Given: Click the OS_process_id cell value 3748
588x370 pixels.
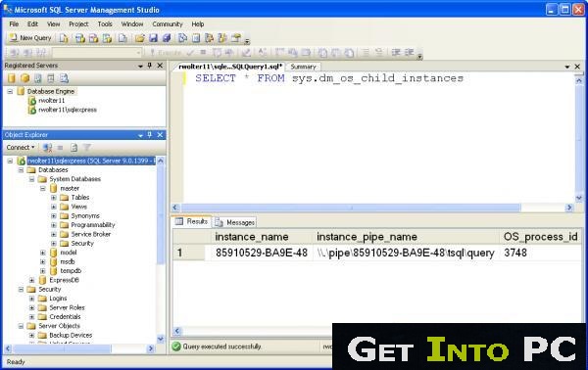Looking at the screenshot, I should pyautogui.click(x=515, y=253).
